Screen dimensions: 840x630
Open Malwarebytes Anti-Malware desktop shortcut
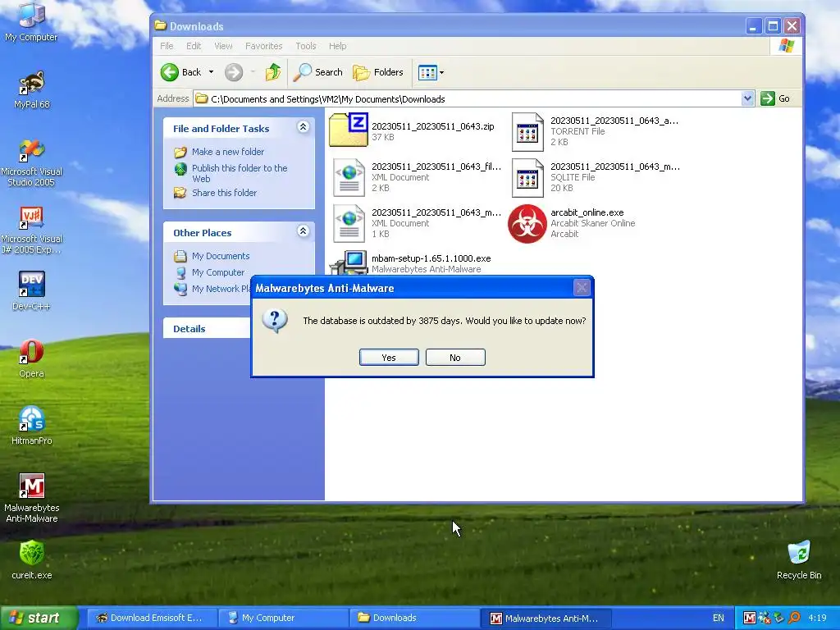31,498
